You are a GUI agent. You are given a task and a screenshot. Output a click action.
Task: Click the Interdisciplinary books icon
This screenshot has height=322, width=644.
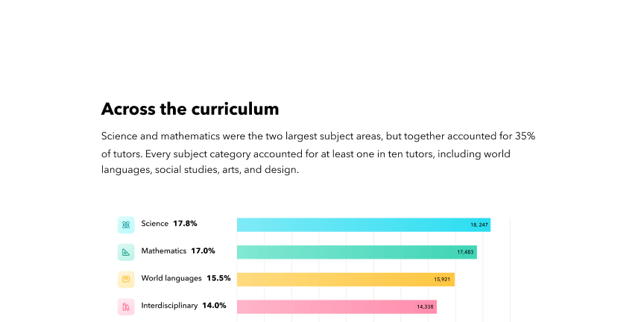126,307
